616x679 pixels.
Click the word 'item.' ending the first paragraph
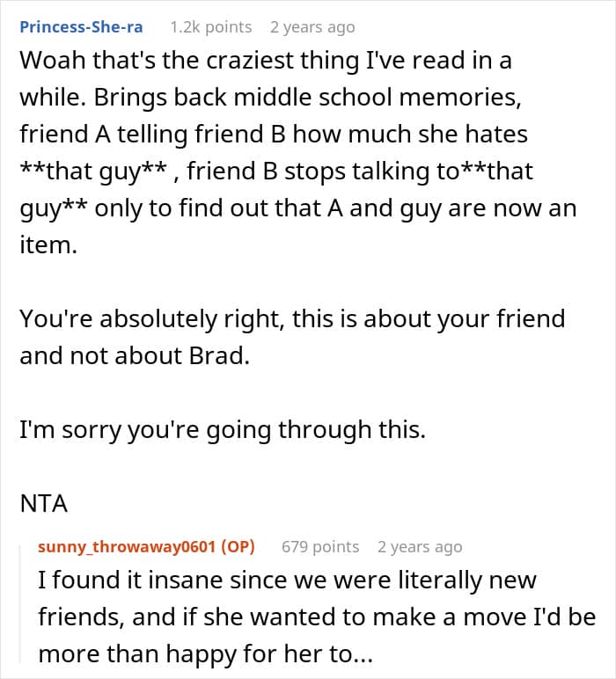[48, 245]
